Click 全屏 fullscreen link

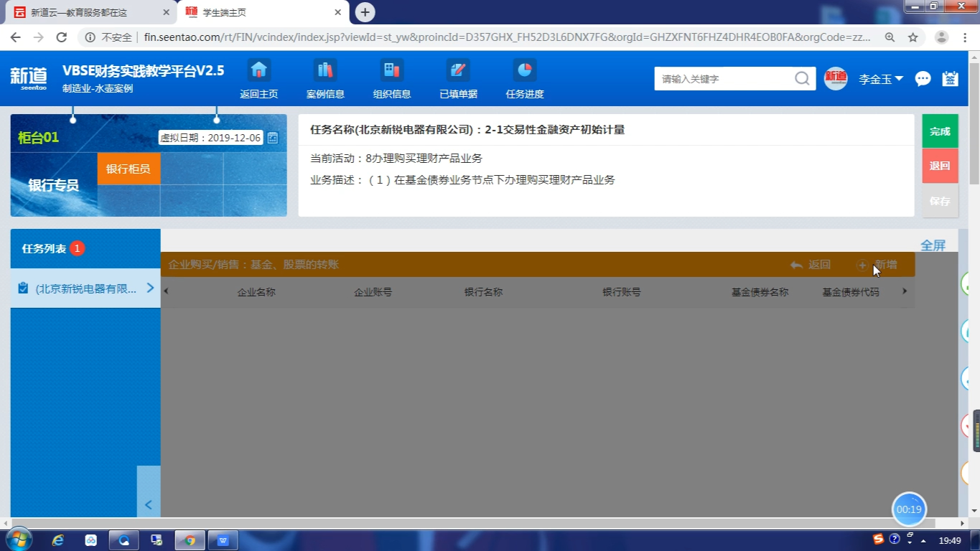pos(933,245)
